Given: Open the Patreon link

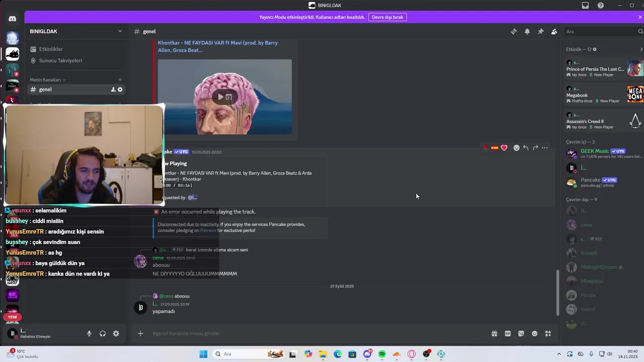Looking at the screenshot, I should (208, 230).
